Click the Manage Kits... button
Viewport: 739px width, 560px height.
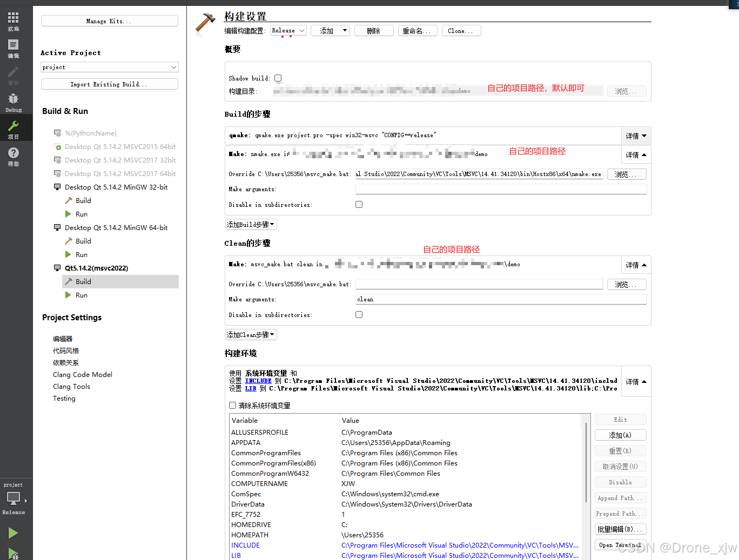click(x=109, y=21)
